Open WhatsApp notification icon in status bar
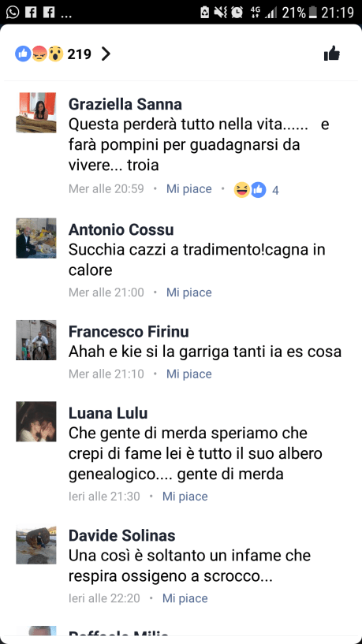 [x=13, y=13]
